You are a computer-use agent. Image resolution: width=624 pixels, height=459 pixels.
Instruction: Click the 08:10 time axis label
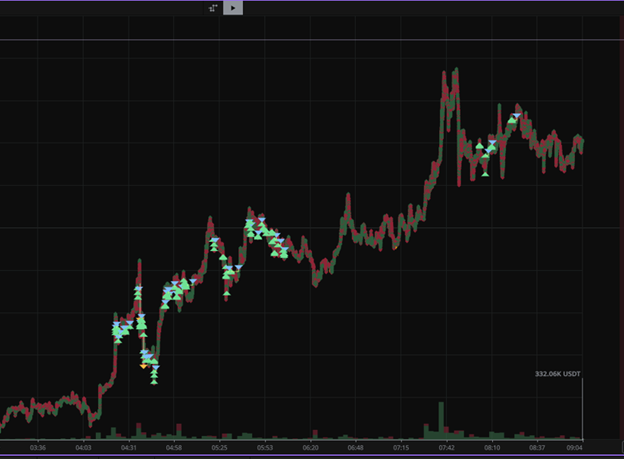(492, 448)
